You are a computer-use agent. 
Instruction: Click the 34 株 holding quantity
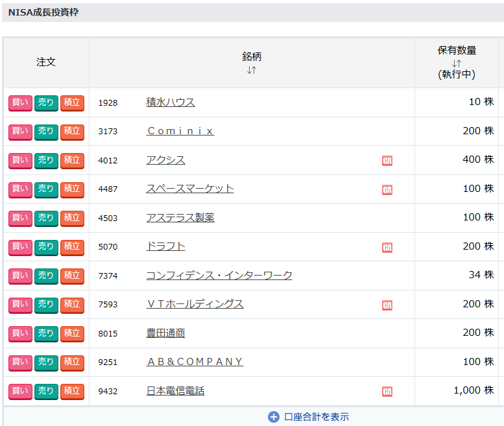(x=481, y=275)
